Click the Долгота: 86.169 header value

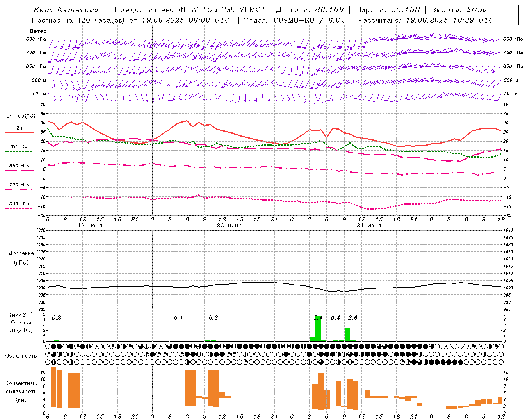(x=310, y=10)
